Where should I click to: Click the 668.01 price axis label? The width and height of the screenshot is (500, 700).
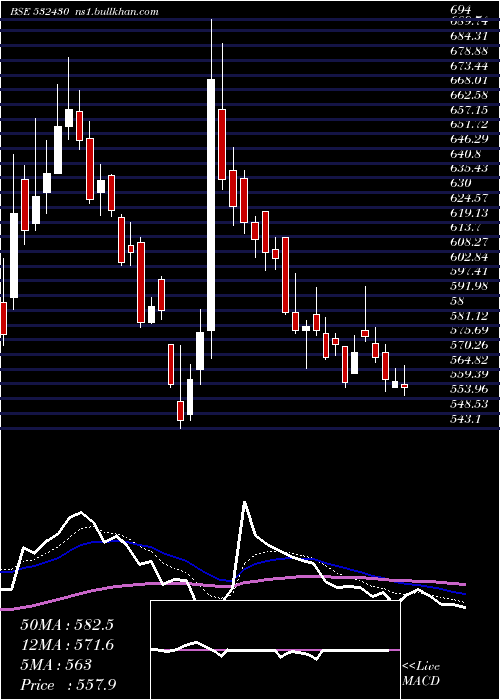pyautogui.click(x=469, y=80)
